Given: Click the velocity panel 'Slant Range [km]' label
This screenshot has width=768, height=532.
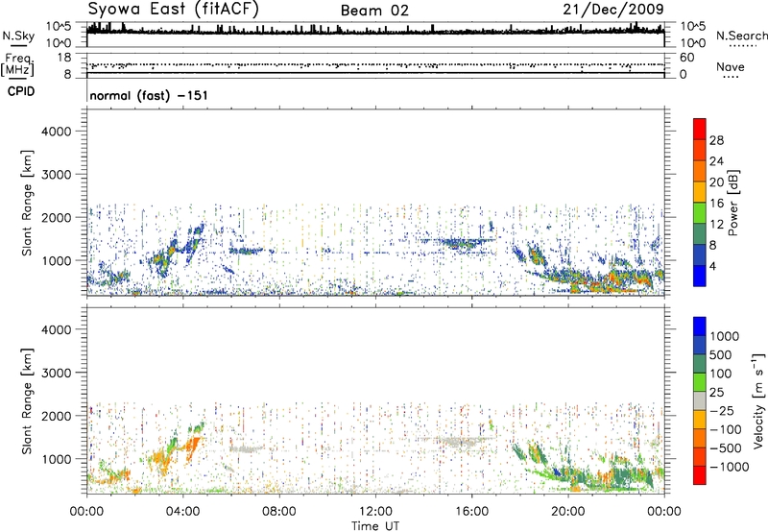Looking at the screenshot, I should tap(27, 401).
